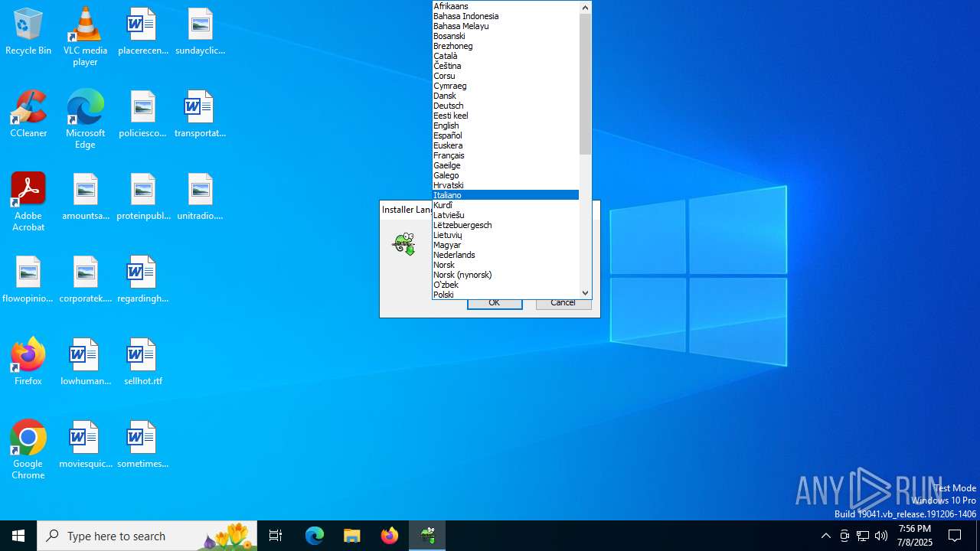Select the transportat... Word document icon

(x=200, y=115)
